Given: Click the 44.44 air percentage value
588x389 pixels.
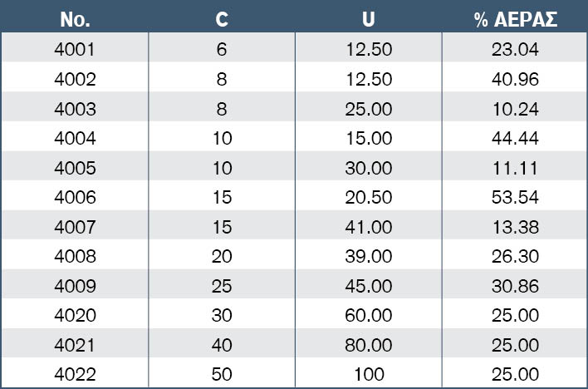Looking at the screenshot, I should click(x=515, y=138).
